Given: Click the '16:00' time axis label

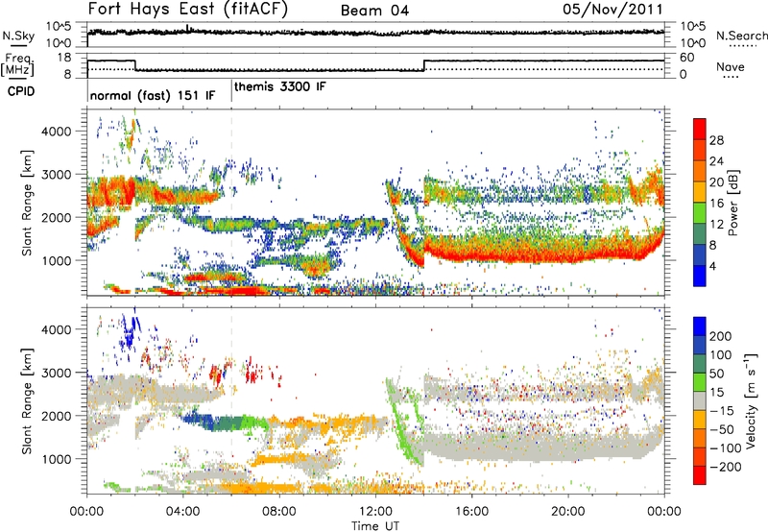Looking at the screenshot, I should point(471,512).
